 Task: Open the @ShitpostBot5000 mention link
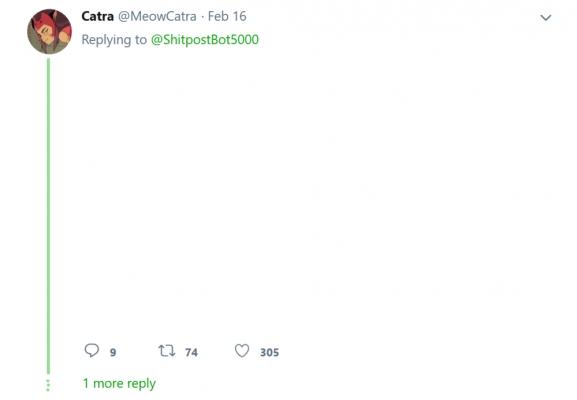[205, 39]
